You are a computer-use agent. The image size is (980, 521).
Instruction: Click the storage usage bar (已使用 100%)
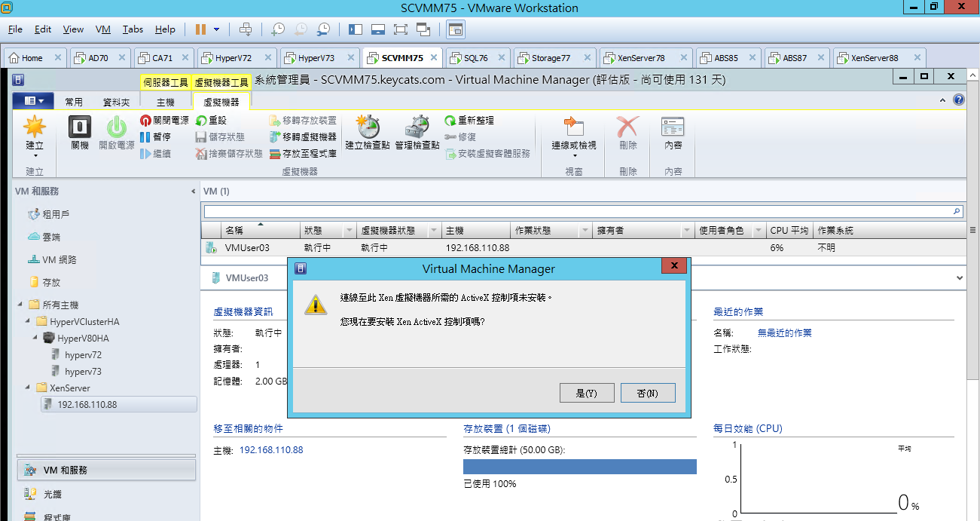580,467
